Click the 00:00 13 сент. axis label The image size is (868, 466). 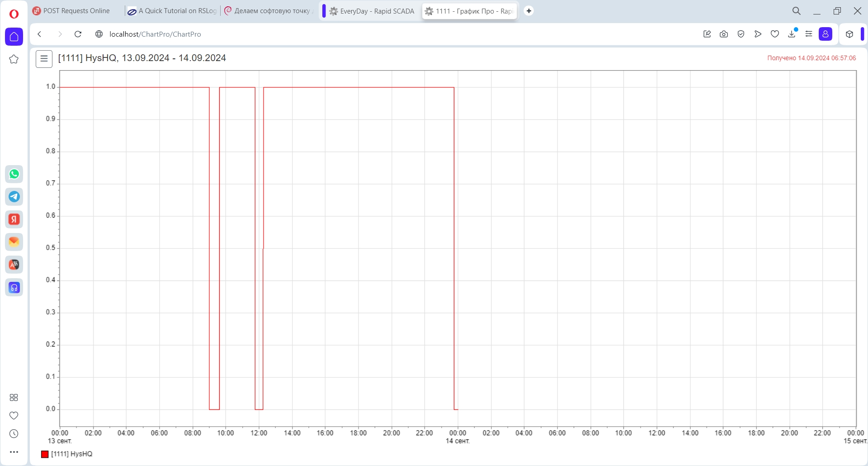[x=60, y=437]
